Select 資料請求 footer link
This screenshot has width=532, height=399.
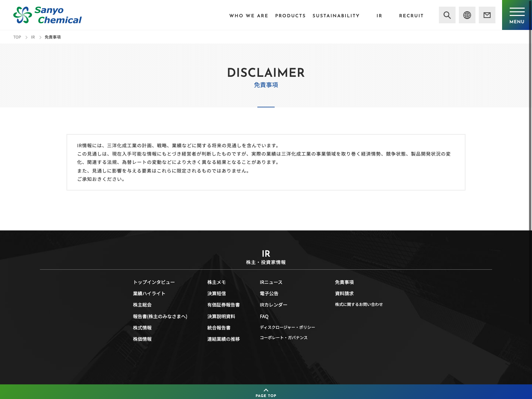[x=344, y=294]
